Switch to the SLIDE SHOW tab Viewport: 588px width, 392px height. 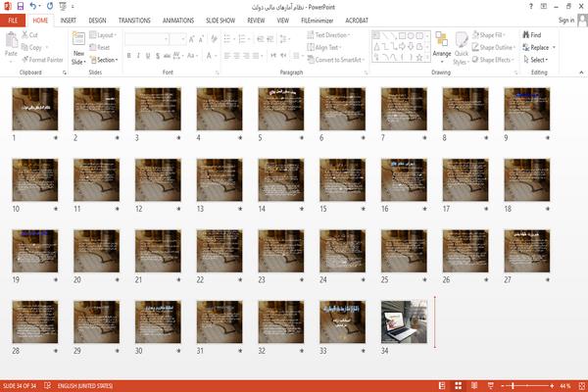pyautogui.click(x=220, y=21)
